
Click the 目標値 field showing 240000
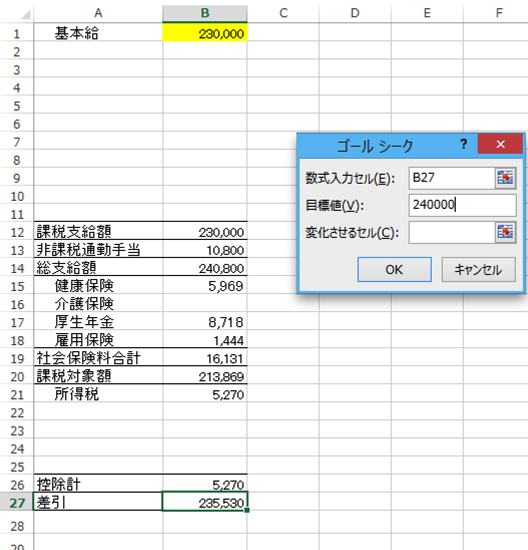click(x=462, y=205)
